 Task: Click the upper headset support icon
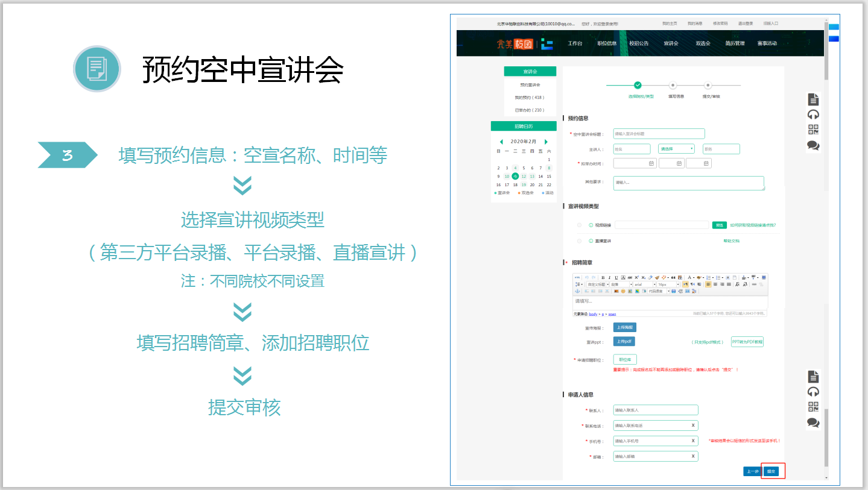[813, 115]
